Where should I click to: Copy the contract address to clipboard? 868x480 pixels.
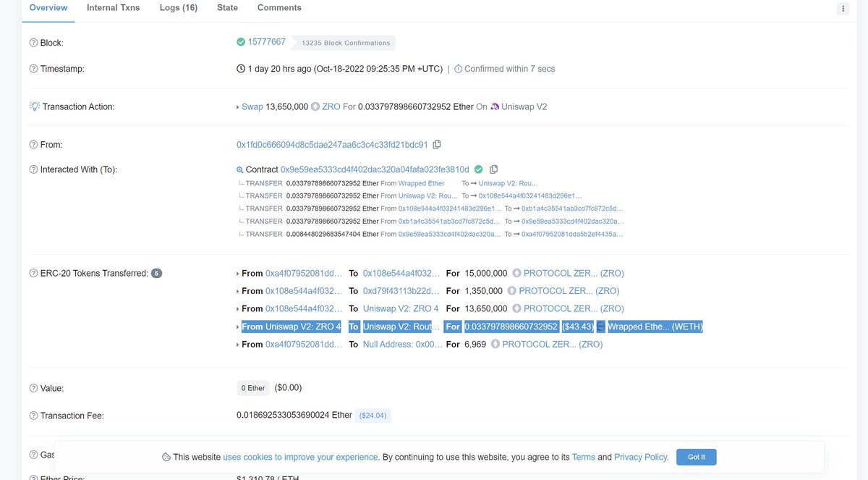click(x=494, y=169)
